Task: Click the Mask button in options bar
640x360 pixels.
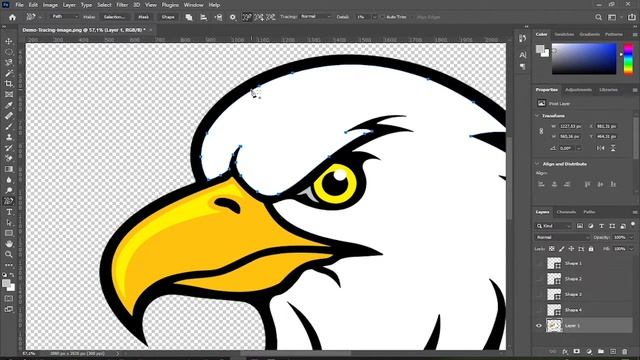Action: pos(143,17)
